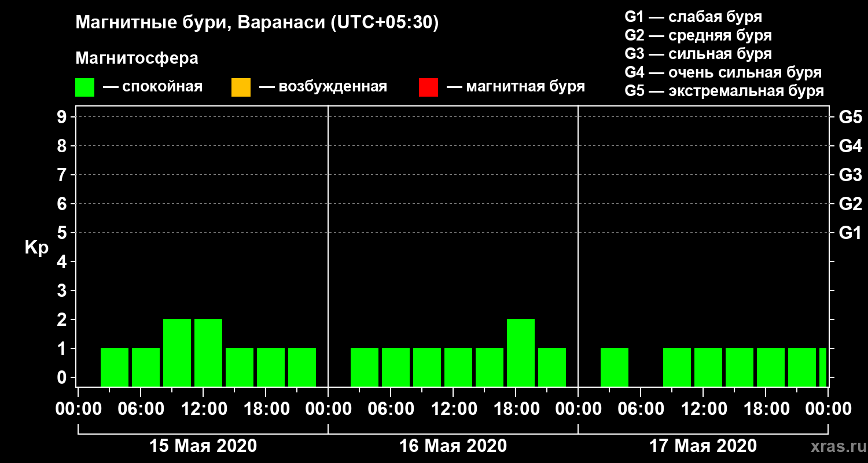Screen dimensions: 868x463
Task: Click the right-axis 'G2' label
Action: (x=850, y=204)
